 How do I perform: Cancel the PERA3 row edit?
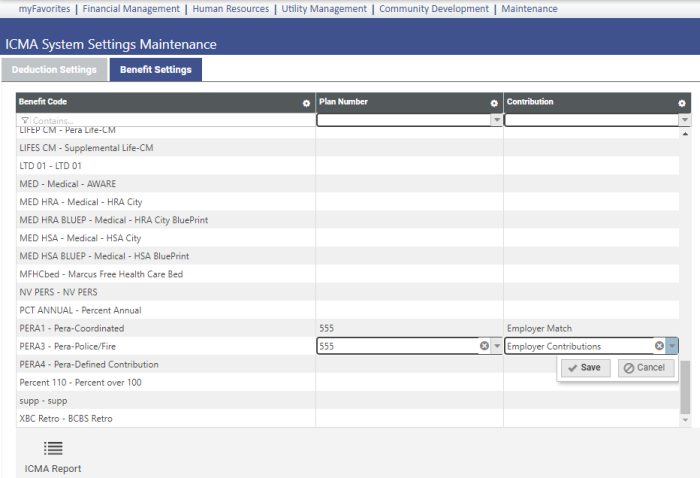[646, 368]
